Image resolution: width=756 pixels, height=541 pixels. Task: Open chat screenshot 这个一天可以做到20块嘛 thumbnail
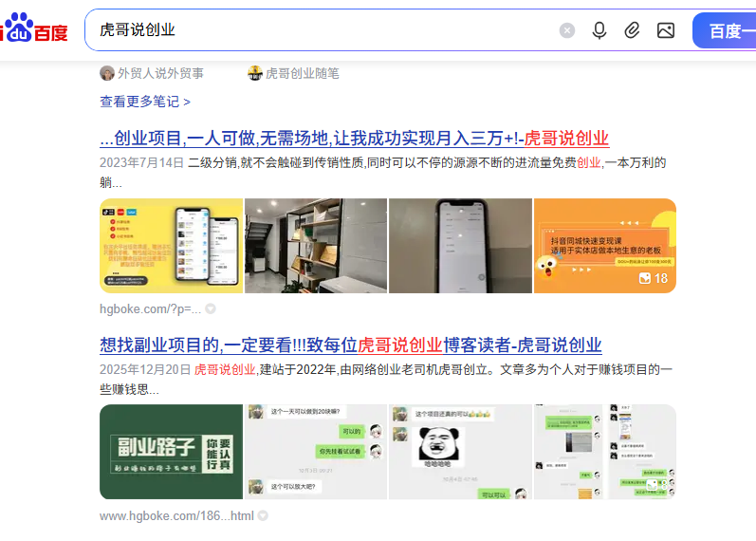coord(316,452)
